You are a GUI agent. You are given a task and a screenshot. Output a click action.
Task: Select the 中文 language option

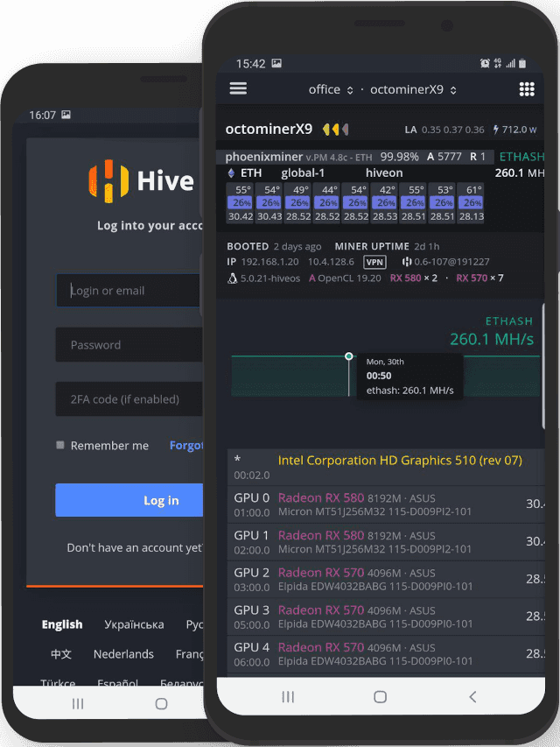(x=61, y=654)
